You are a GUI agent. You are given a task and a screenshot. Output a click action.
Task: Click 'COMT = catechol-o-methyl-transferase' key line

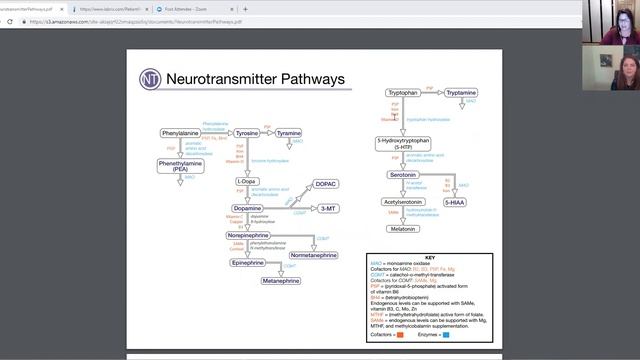(412, 275)
